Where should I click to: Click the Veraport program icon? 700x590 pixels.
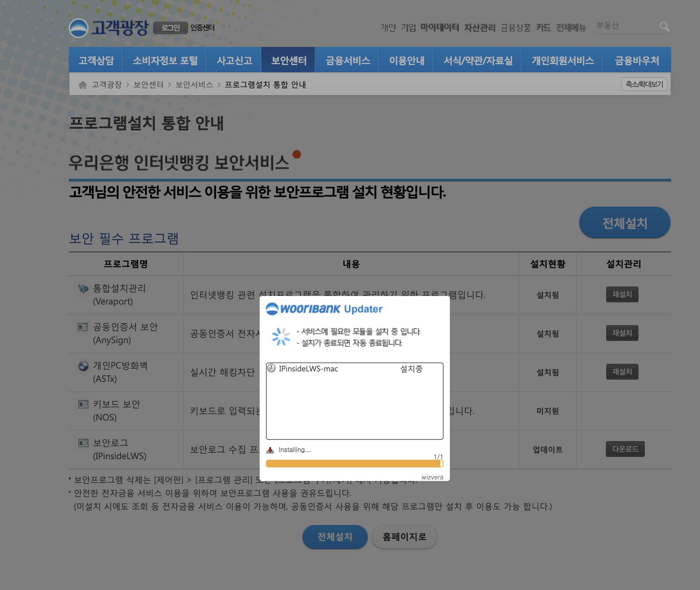(83, 288)
